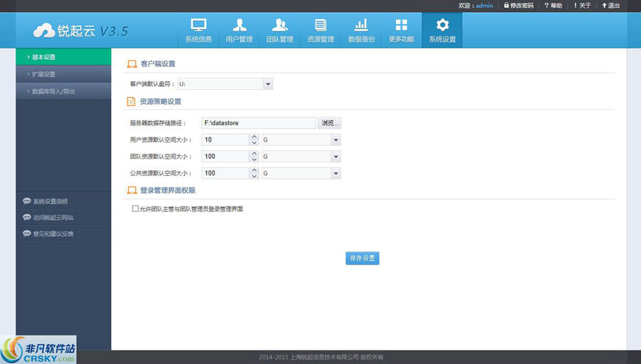Click the 服务器数据存储路径 input field
The height and width of the screenshot is (364, 641).
[259, 123]
